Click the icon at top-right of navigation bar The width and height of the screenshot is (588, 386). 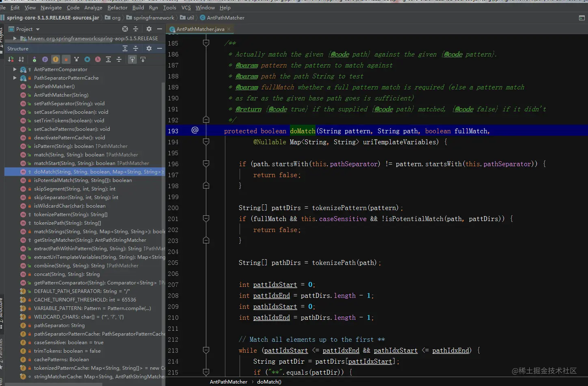(x=582, y=18)
